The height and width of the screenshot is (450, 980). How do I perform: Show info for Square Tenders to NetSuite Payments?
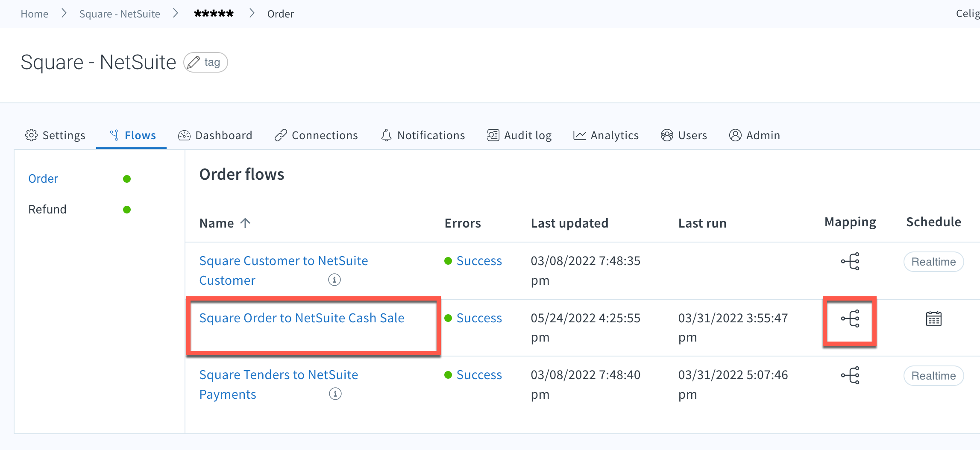pyautogui.click(x=335, y=394)
